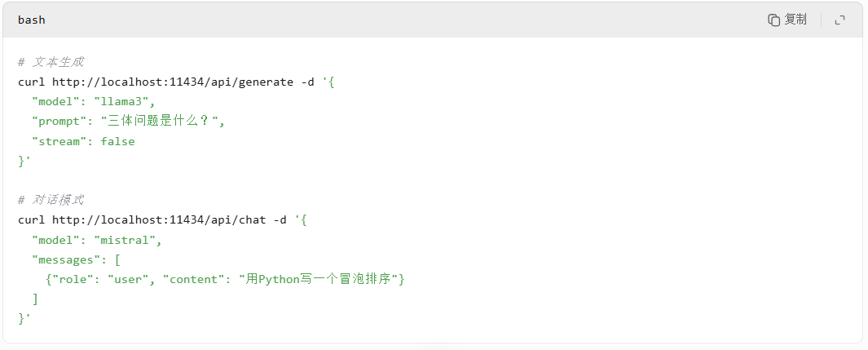Click the 复制 copy button label
The width and height of the screenshot is (868, 350).
point(795,20)
